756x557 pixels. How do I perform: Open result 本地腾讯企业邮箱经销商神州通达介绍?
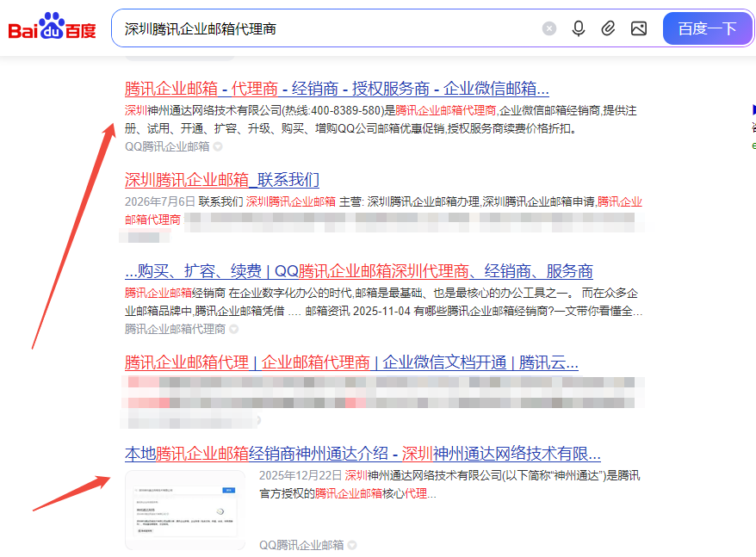point(363,454)
